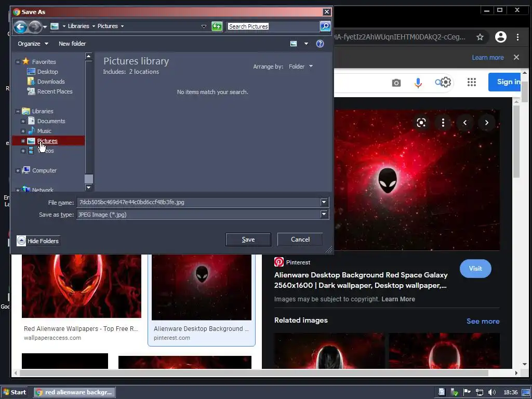Select Downloads under Favorites
The image size is (532, 399).
46,82
